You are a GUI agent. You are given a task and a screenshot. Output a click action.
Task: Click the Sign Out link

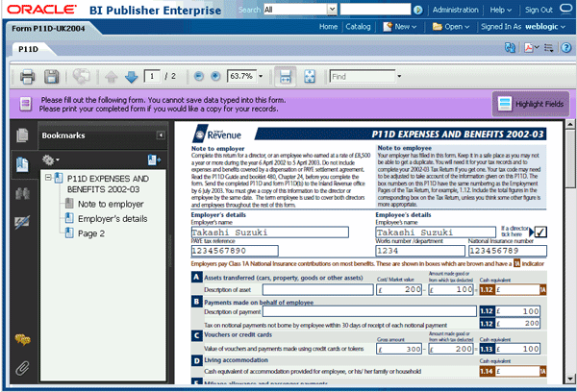click(x=539, y=10)
